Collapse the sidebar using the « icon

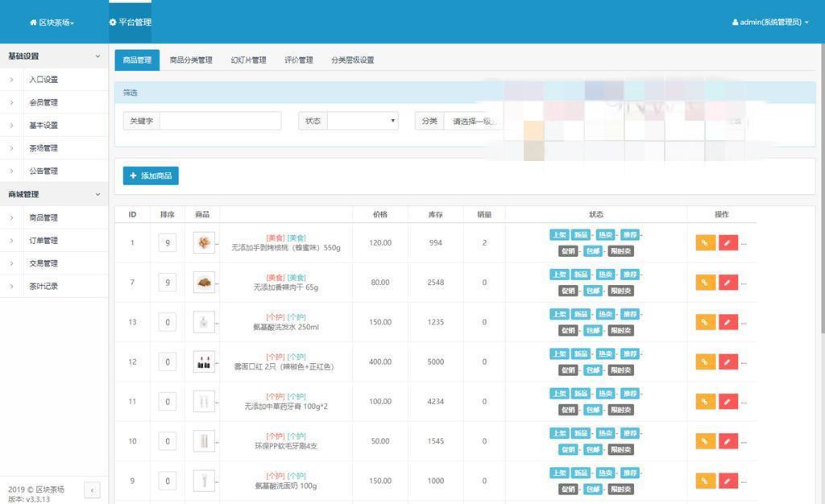[x=91, y=490]
